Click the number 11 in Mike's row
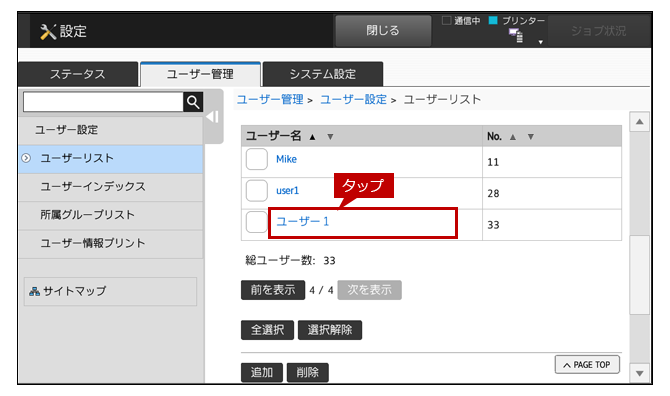 tap(493, 162)
